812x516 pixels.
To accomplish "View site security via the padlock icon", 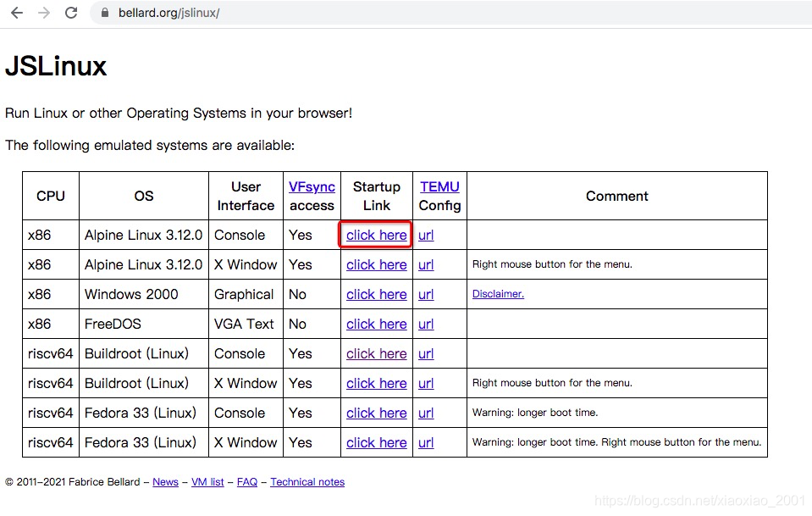I will point(105,13).
